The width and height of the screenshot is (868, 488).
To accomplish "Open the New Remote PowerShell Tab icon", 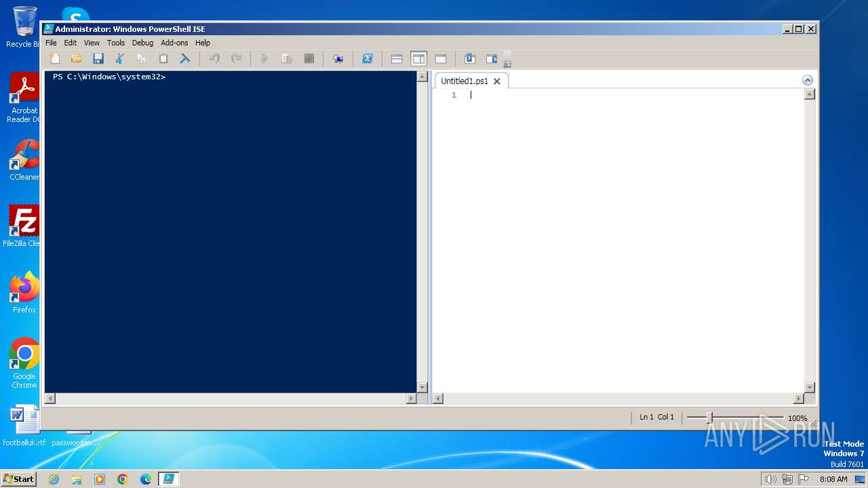I will (338, 59).
